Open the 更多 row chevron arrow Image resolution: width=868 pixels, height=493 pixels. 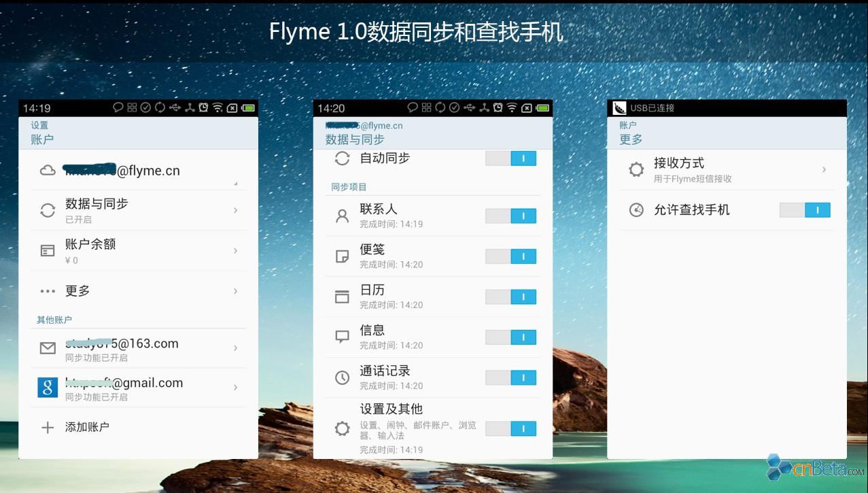(236, 291)
